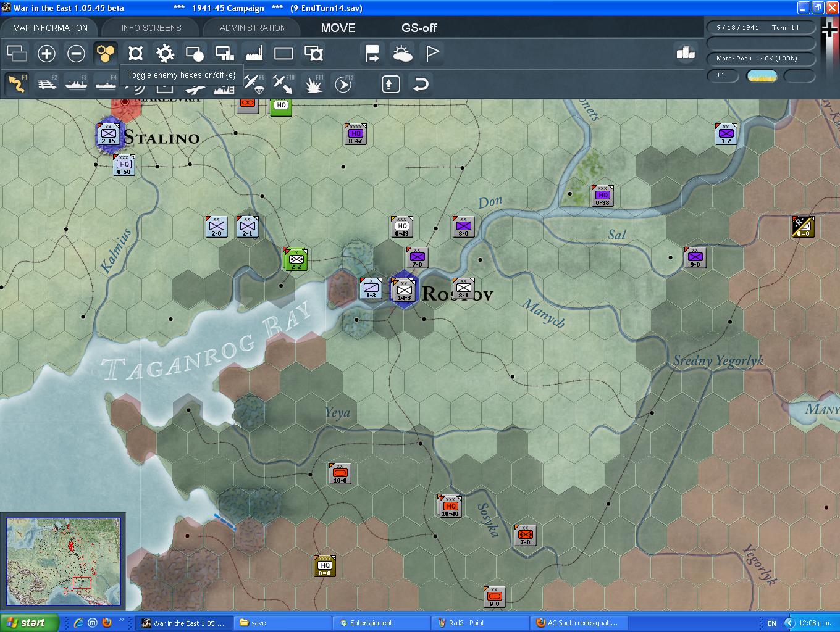
Task: Click the overlapping windows icon in toolbar
Action: (x=17, y=54)
